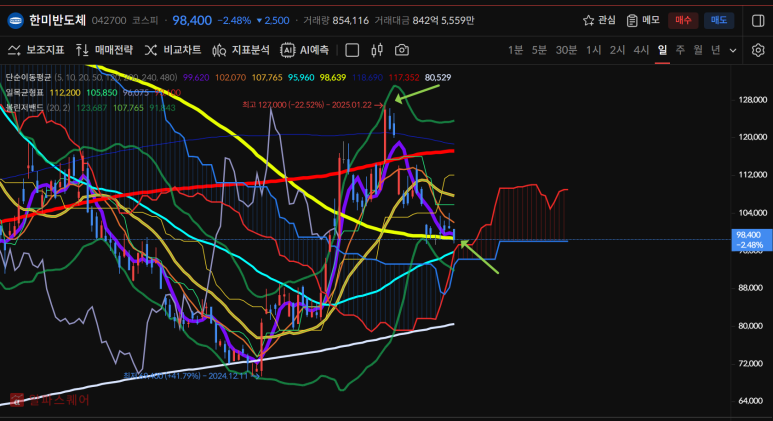773x421 pixels.
Task: Click the 64,000 price axis label
Action: point(751,401)
